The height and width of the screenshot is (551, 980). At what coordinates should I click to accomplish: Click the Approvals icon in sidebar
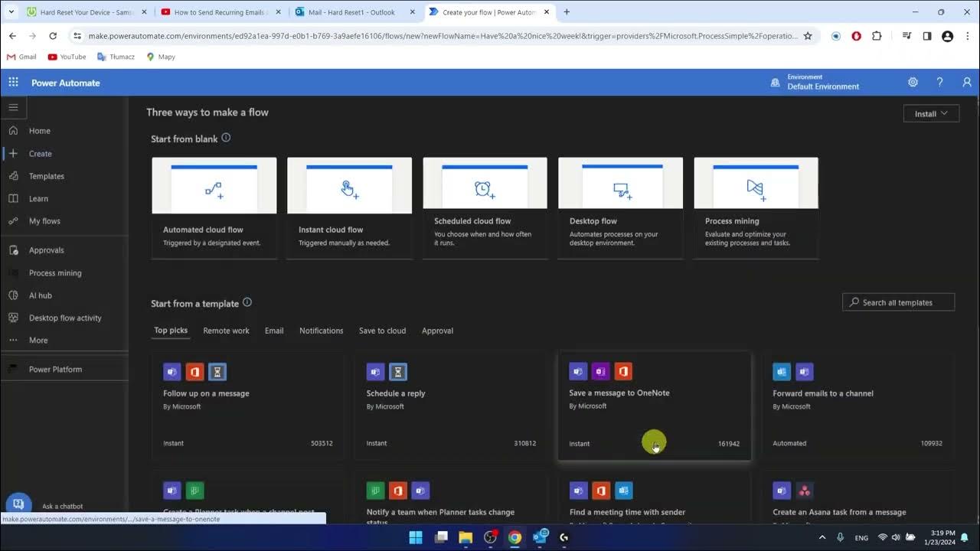pos(13,250)
